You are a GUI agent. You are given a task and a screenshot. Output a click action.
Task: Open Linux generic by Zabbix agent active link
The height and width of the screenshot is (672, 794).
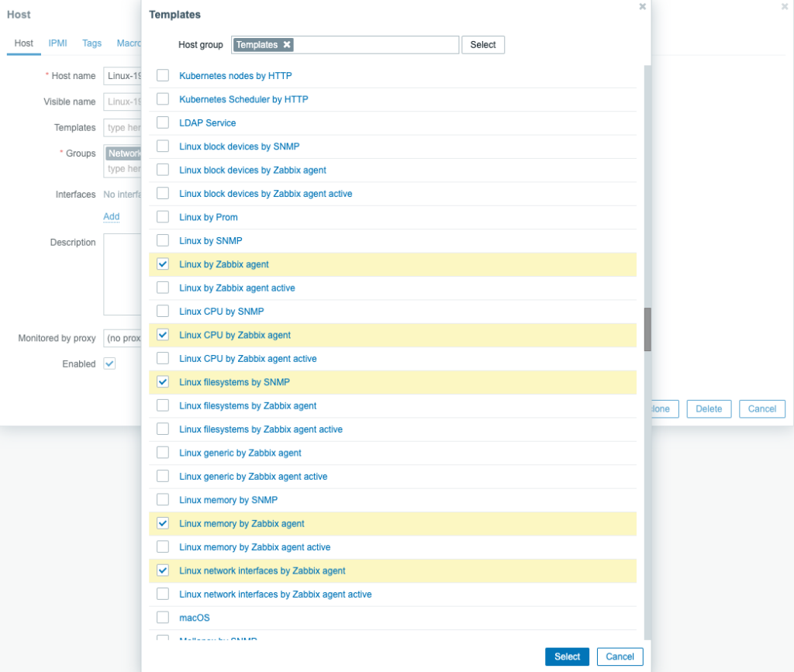(x=254, y=476)
